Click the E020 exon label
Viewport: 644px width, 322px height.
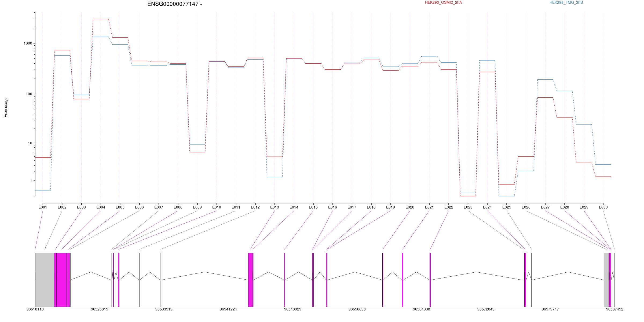[410, 207]
